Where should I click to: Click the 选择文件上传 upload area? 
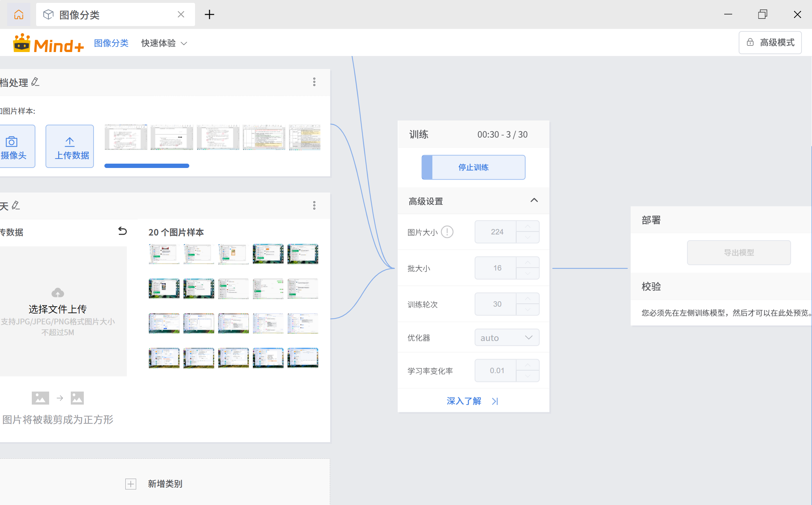[x=57, y=309]
